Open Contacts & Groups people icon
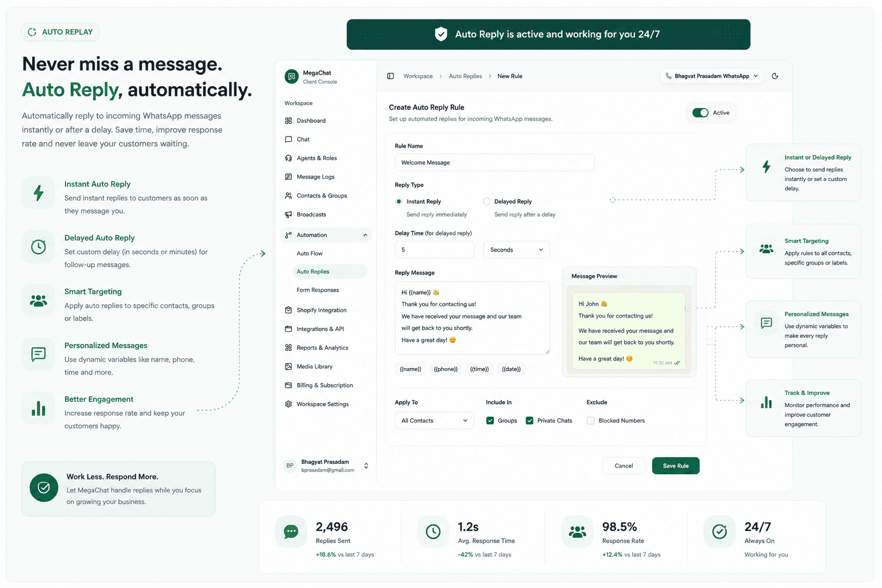The image size is (882, 588). click(x=288, y=196)
